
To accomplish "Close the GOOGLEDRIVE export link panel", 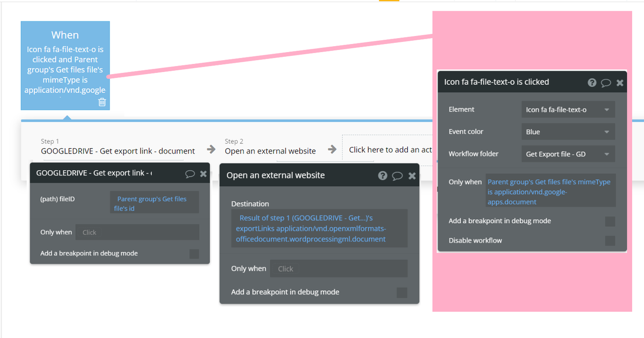I will click(x=203, y=174).
